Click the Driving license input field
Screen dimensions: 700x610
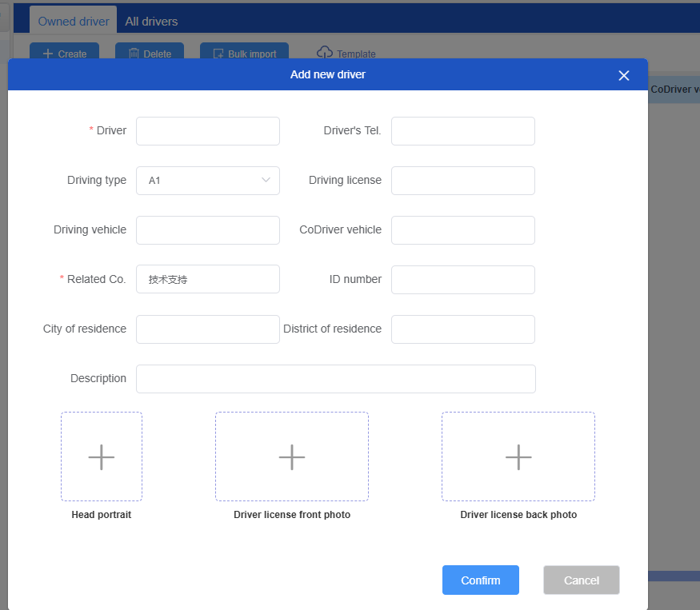pos(462,181)
